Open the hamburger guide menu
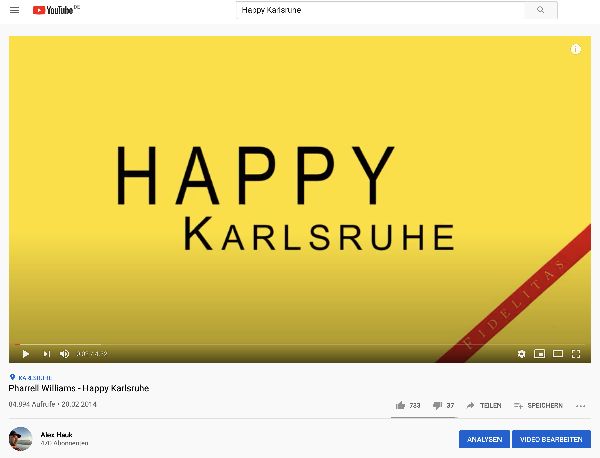The height and width of the screenshot is (458, 600). point(15,10)
